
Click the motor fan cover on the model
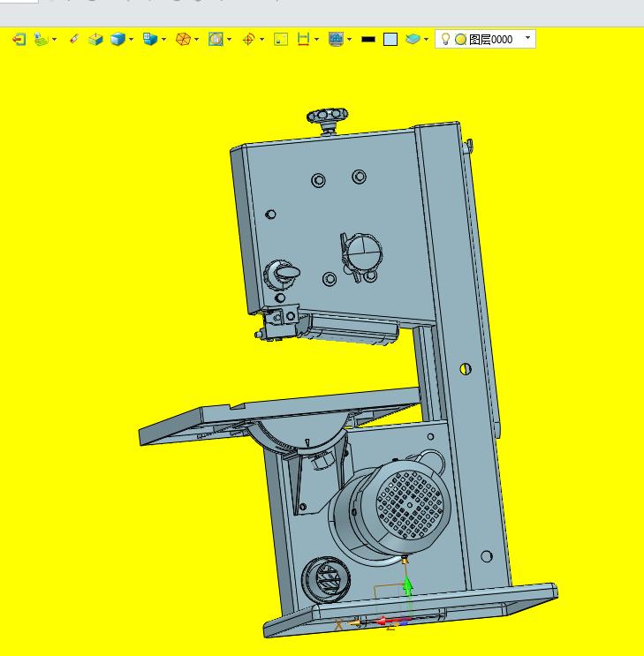pos(410,504)
